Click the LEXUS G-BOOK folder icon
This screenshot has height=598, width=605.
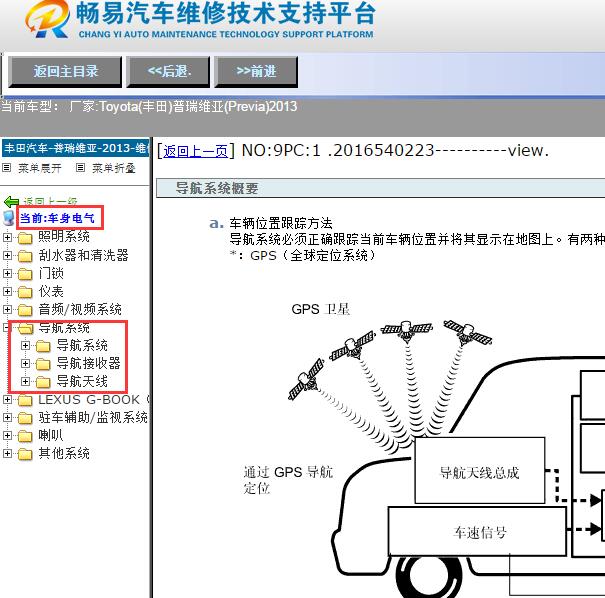pyautogui.click(x=25, y=400)
